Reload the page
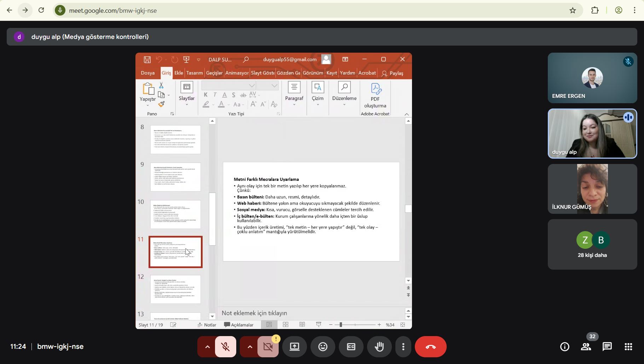 pos(41,11)
